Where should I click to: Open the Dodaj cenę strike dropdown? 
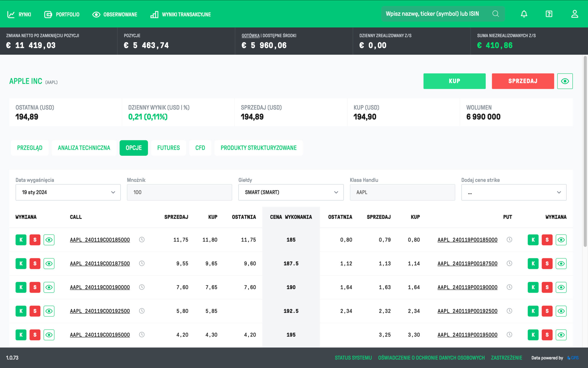(514, 192)
